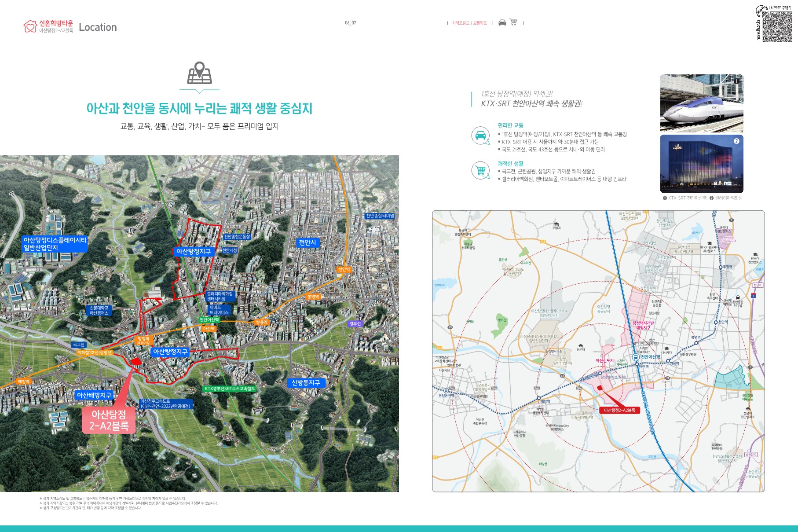Click the map pin icon above the headline
798x532 pixels.
tap(200, 73)
